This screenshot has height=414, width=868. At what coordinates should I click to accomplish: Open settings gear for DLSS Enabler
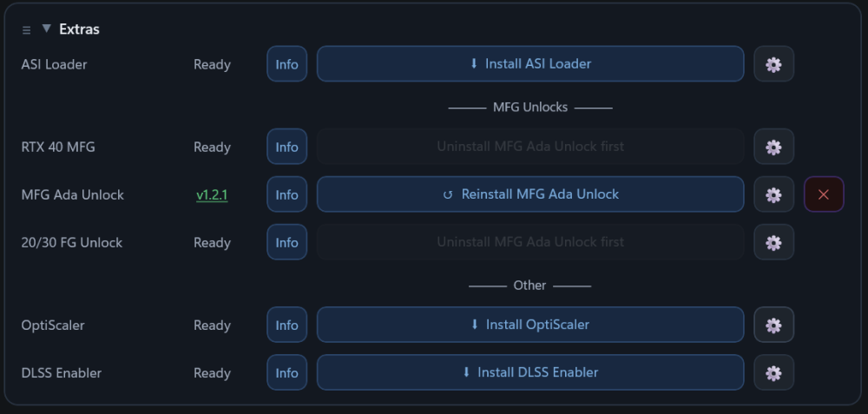click(x=773, y=372)
